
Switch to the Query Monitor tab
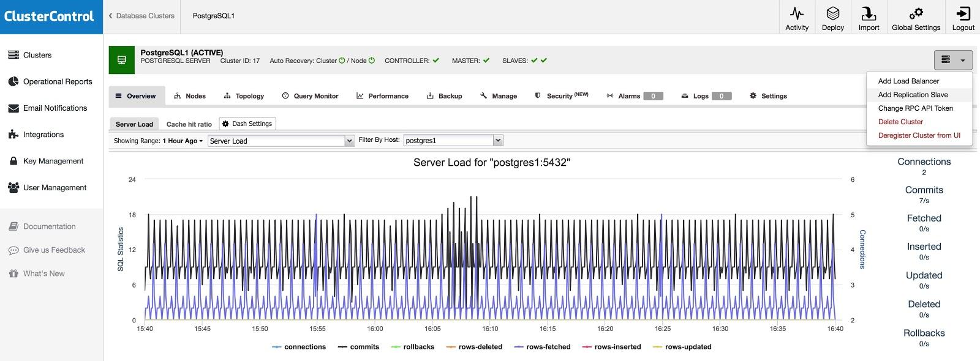[310, 96]
